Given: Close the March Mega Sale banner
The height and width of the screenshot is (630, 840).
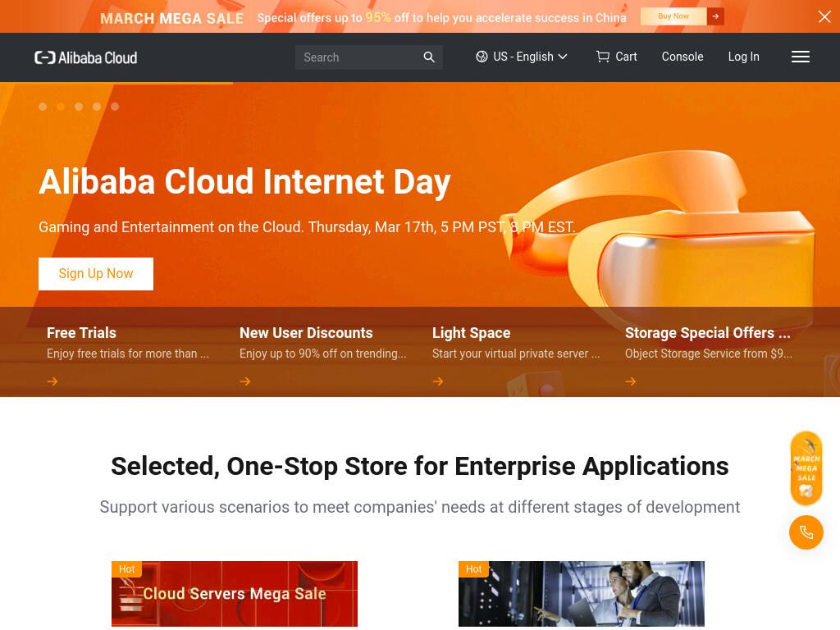Looking at the screenshot, I should click(824, 16).
